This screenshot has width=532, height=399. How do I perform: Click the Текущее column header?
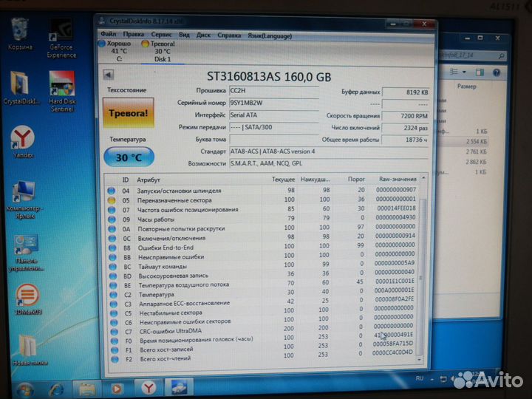[283, 179]
